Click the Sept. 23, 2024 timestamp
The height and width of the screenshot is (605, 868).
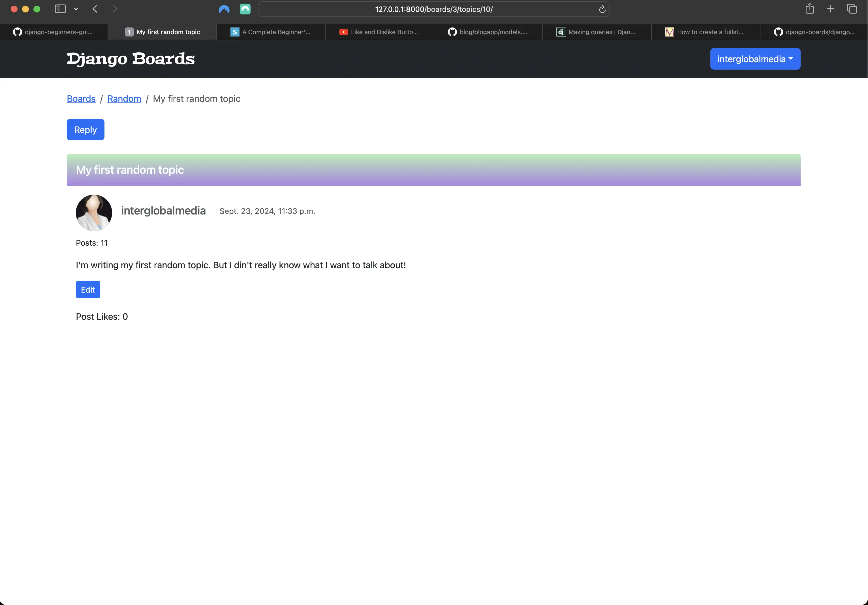(267, 211)
